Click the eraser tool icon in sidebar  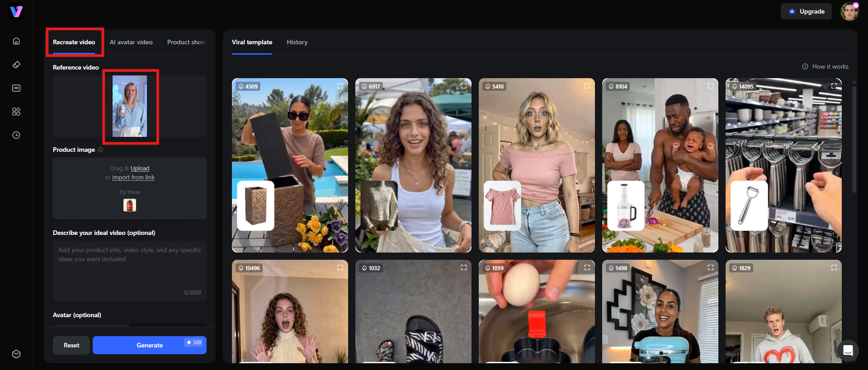point(16,65)
